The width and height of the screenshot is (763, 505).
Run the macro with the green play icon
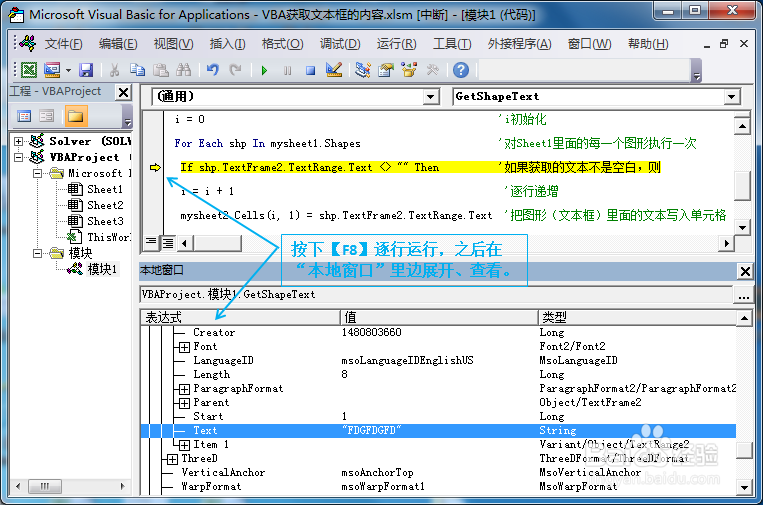click(264, 71)
